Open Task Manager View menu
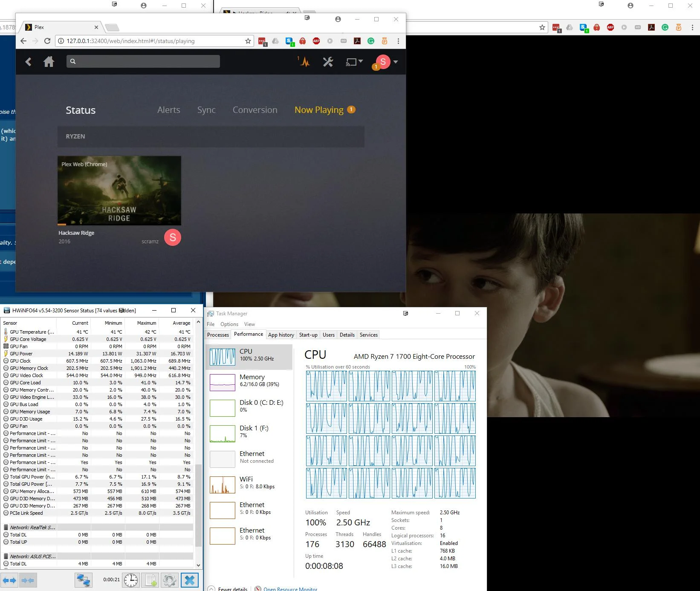 coord(249,324)
